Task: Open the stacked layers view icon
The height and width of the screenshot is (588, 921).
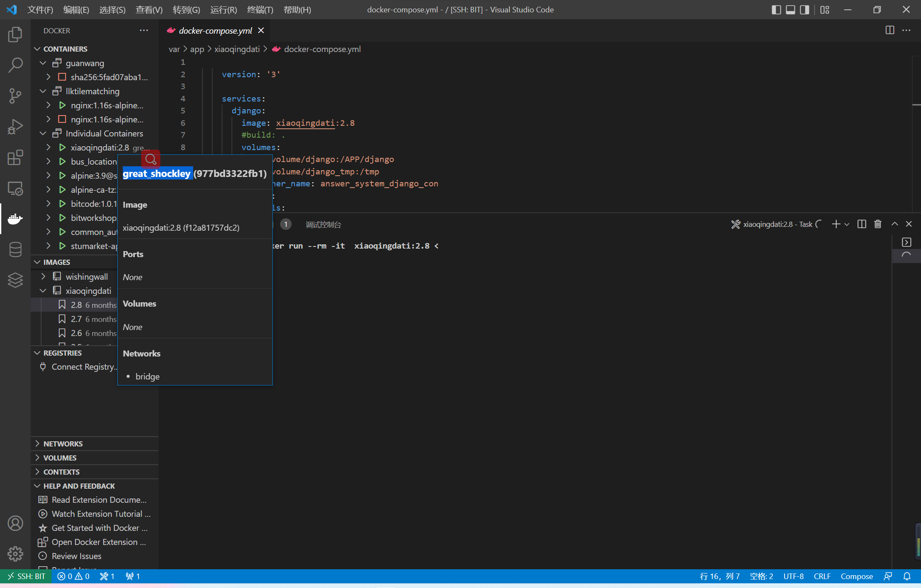Action: coord(15,280)
